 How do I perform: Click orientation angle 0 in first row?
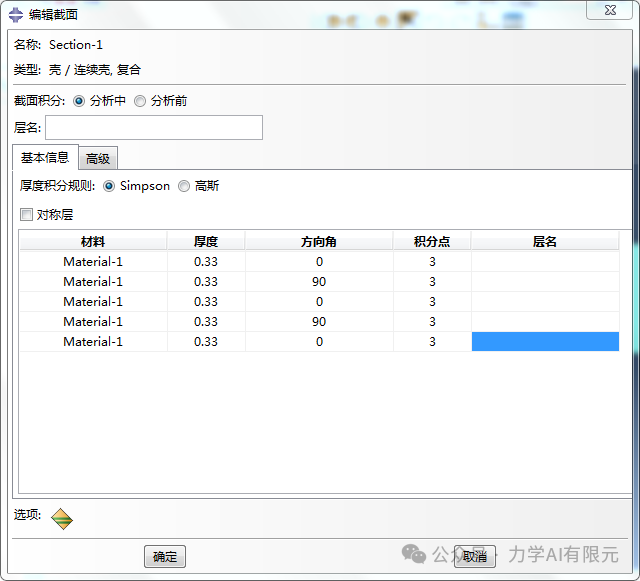coord(319,262)
